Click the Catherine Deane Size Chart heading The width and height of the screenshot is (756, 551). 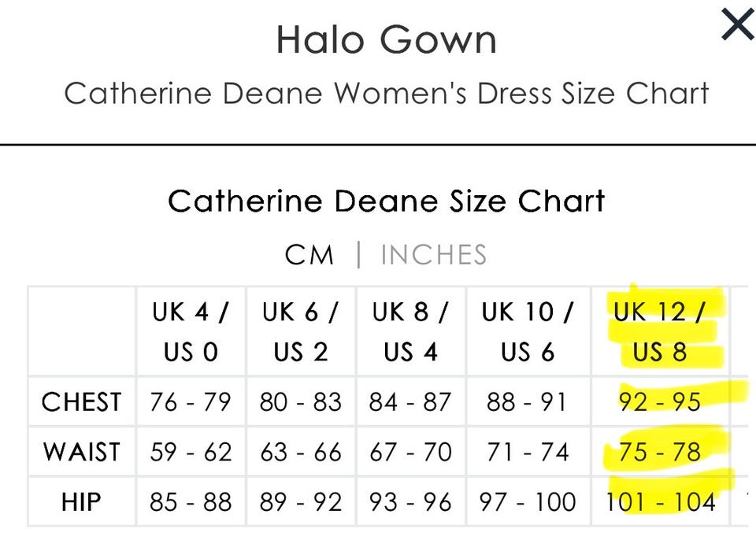tap(386, 201)
